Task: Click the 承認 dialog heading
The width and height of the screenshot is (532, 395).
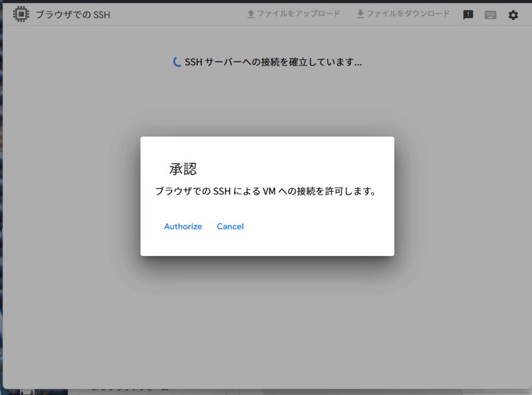Action: (183, 169)
